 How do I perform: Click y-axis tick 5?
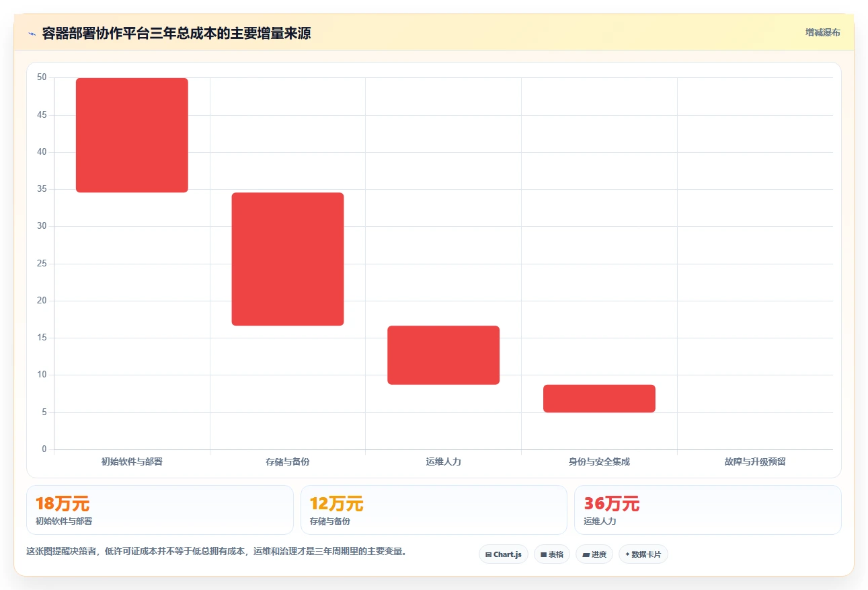(44, 412)
